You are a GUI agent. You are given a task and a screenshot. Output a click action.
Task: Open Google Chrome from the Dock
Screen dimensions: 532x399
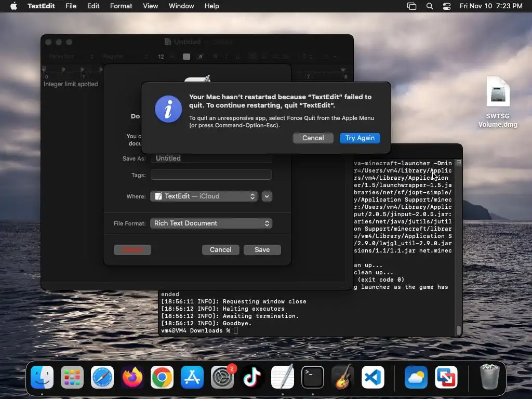point(162,377)
